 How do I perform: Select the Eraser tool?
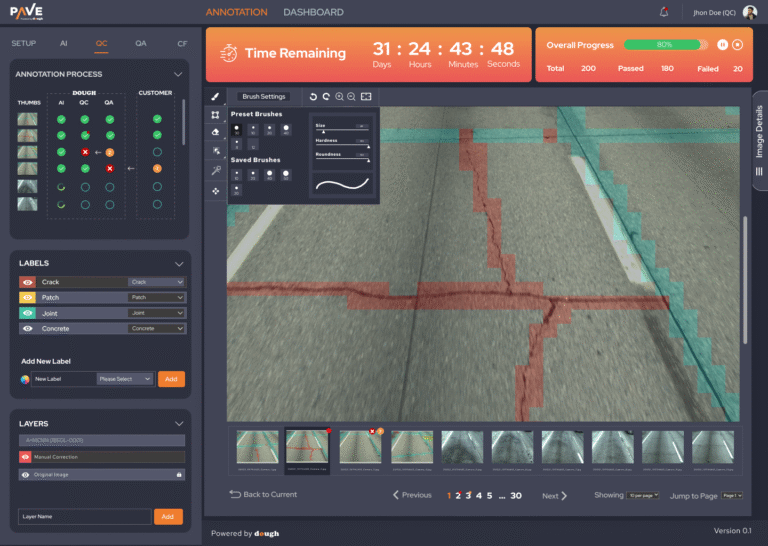(x=216, y=132)
